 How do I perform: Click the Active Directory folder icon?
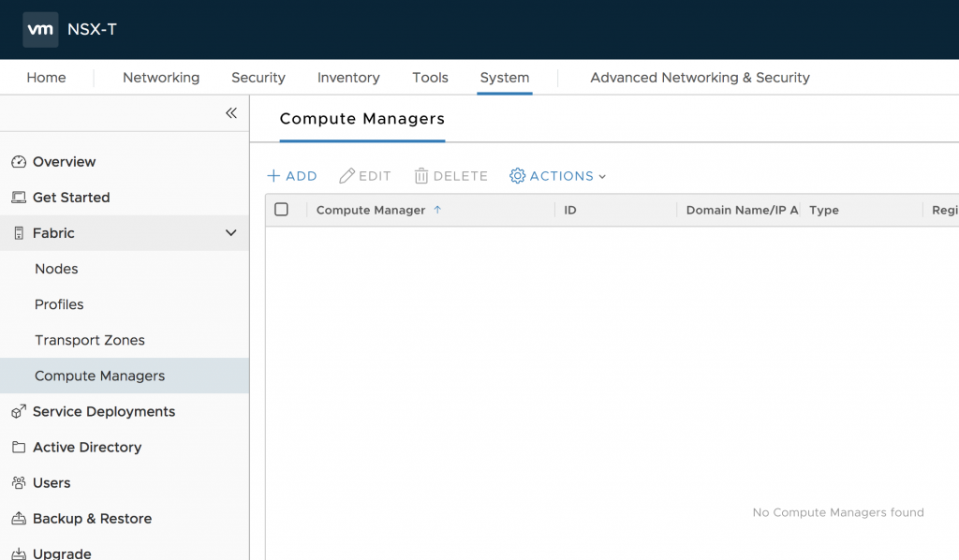pos(19,448)
